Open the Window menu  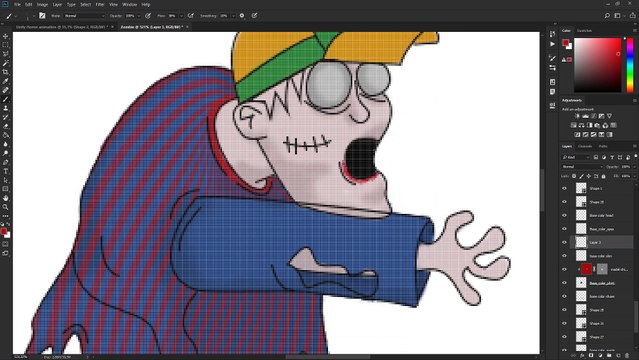pos(130,4)
